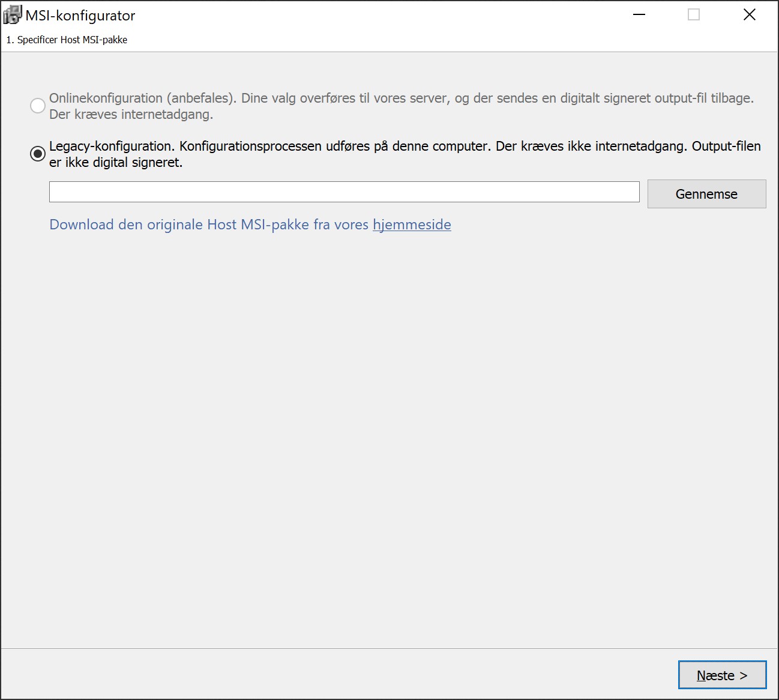Click the MSI-konfigurator app icon in title bar
Image resolution: width=779 pixels, height=700 pixels.
pyautogui.click(x=12, y=15)
